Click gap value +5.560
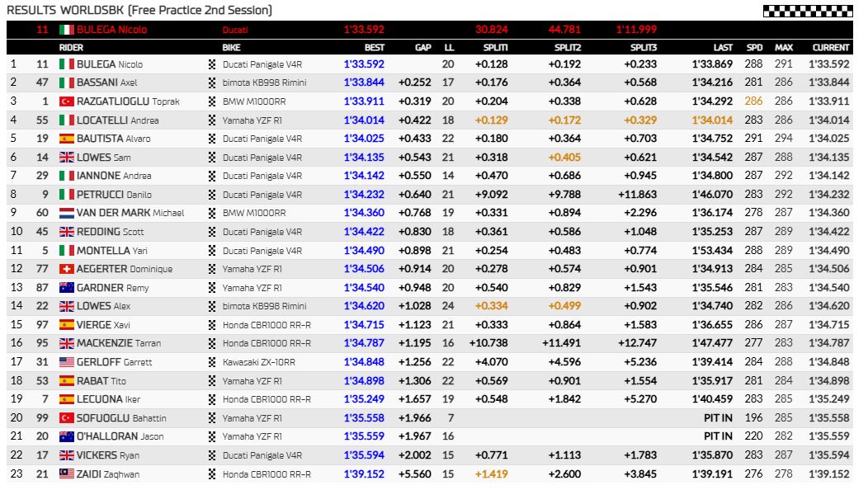The height and width of the screenshot is (490, 868). click(415, 474)
